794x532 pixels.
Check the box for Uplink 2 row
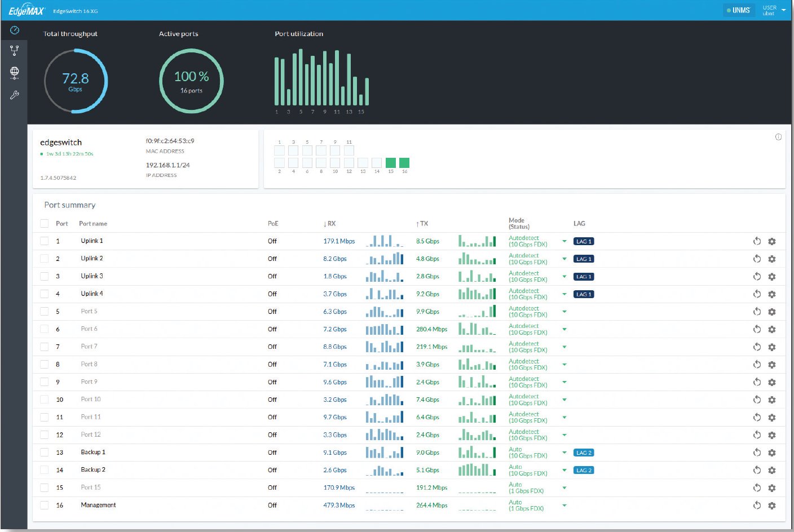45,259
